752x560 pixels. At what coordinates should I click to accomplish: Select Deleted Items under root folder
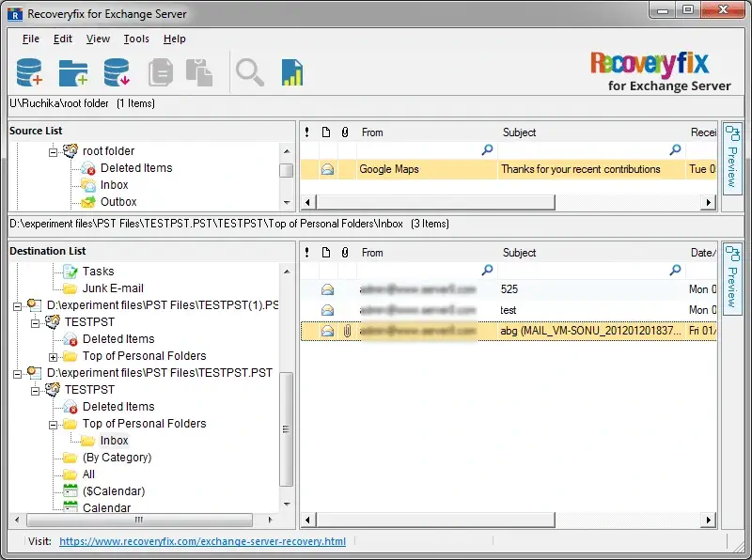click(136, 168)
